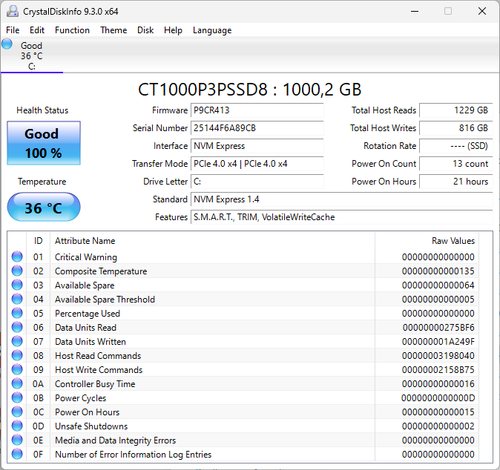Select the Critical Warning attribute name
500x470 pixels.
click(x=86, y=257)
